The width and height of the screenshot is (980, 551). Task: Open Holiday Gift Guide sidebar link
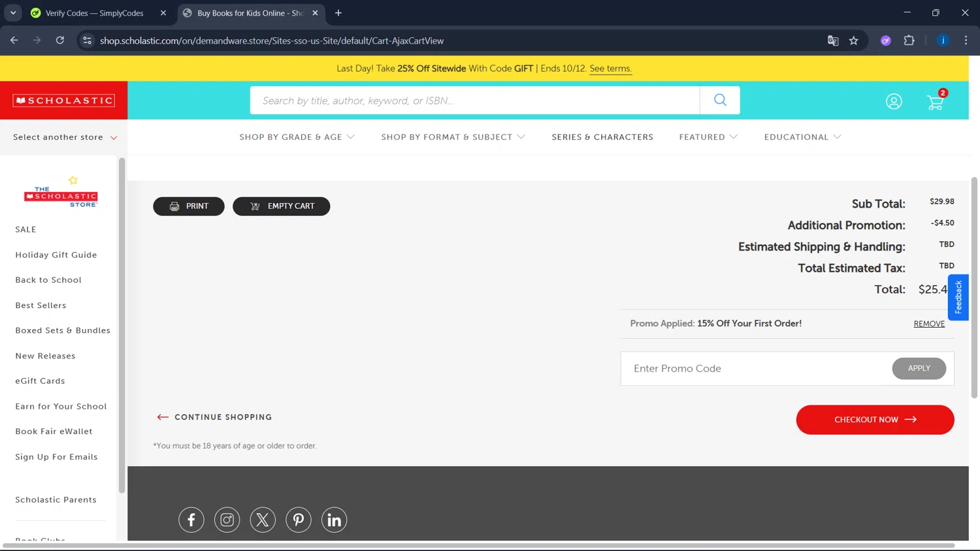pos(56,255)
